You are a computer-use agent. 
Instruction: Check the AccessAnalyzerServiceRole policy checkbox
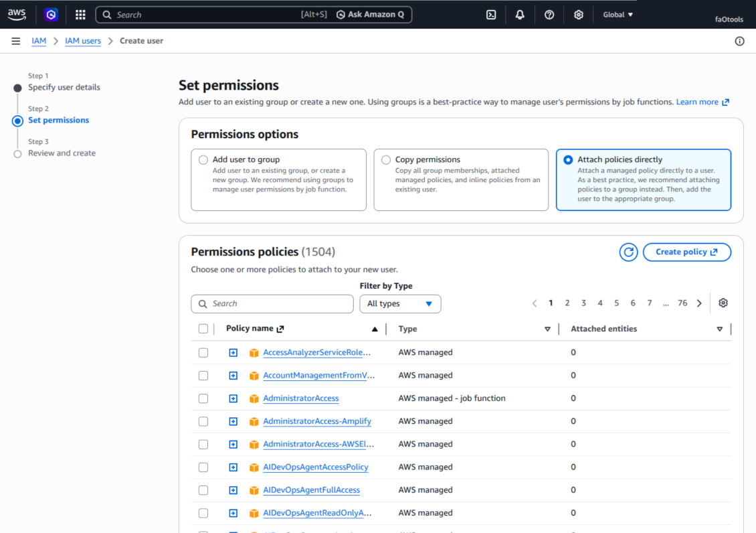point(203,353)
